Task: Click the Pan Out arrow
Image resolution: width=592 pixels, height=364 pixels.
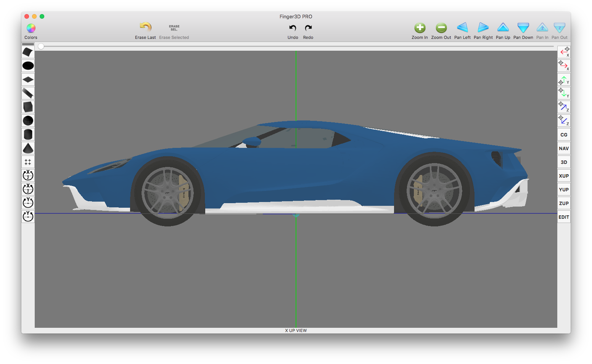Action: coord(560,27)
